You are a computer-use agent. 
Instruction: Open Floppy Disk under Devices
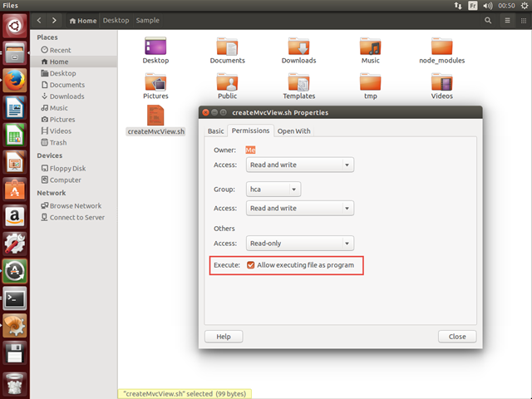coord(74,168)
